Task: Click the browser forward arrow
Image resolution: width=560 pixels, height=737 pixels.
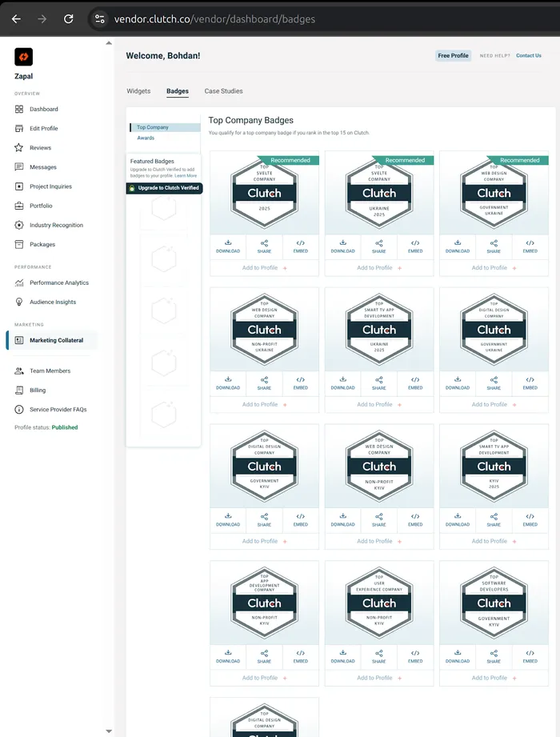Action: tap(42, 18)
